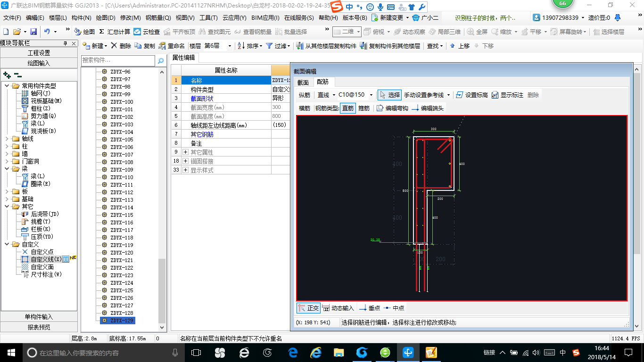
Task: Toggle 动态输入 dynamic input
Action: (x=338, y=308)
